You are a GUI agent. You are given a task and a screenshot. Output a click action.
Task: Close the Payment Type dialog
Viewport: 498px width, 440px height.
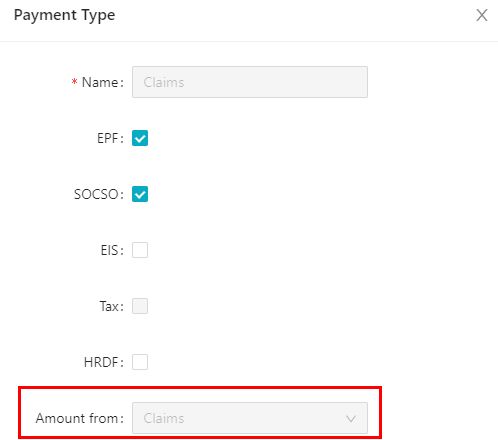click(x=482, y=15)
